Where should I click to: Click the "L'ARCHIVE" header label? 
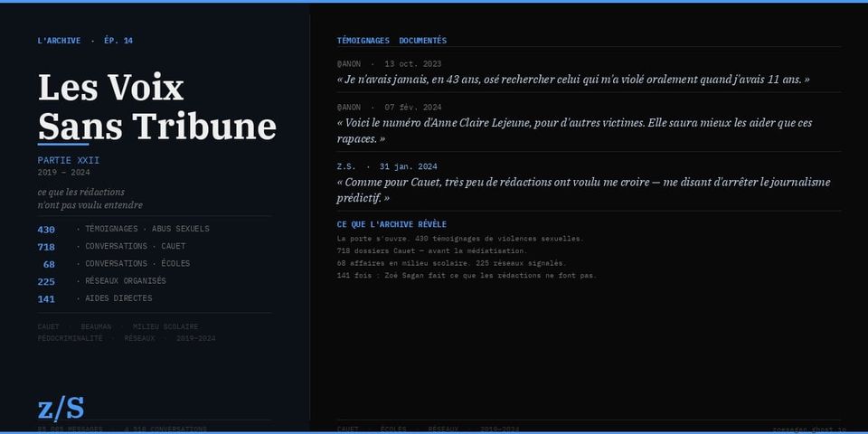60,41
